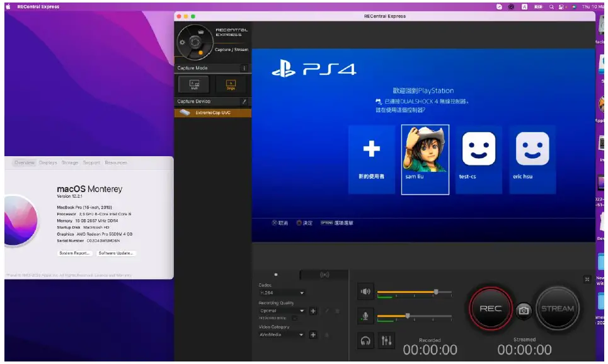This screenshot has width=608, height=364.
Task: Open Capture Mode info icon
Action: pos(244,68)
